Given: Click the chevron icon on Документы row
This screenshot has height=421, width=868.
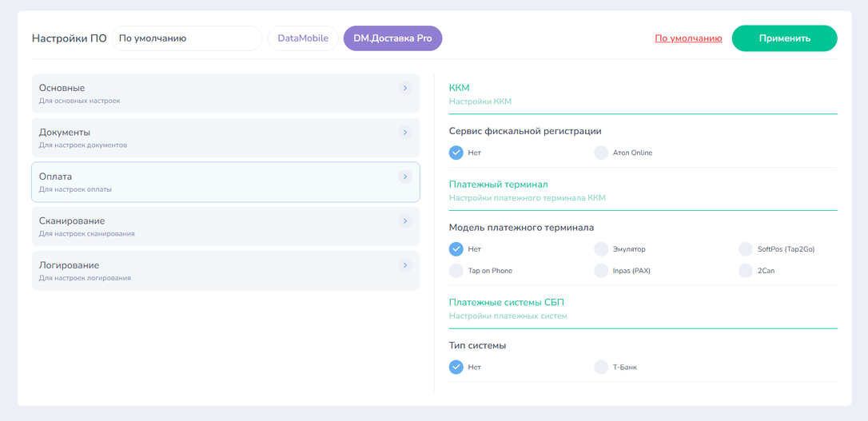Looking at the screenshot, I should 405,133.
